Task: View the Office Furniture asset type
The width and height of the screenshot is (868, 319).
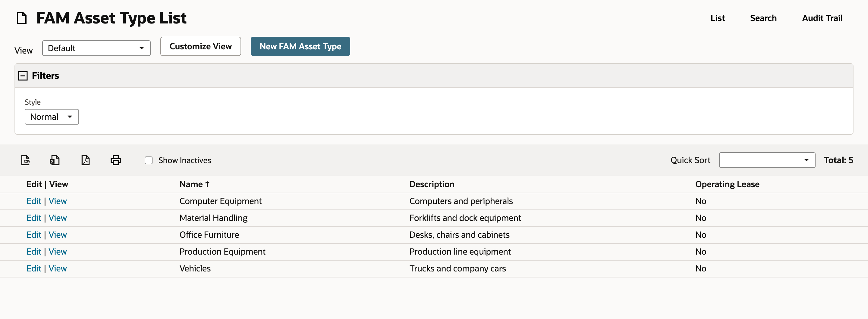Action: [58, 235]
